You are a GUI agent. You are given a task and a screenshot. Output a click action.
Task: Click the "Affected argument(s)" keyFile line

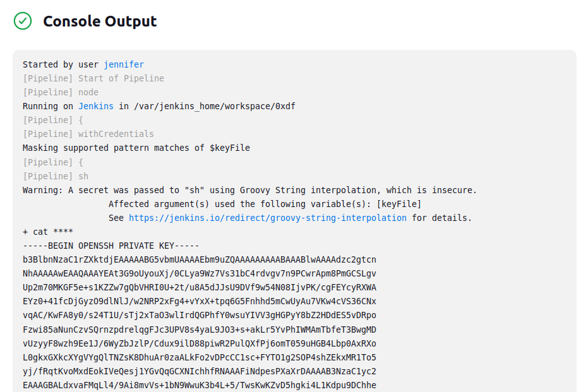(x=265, y=204)
